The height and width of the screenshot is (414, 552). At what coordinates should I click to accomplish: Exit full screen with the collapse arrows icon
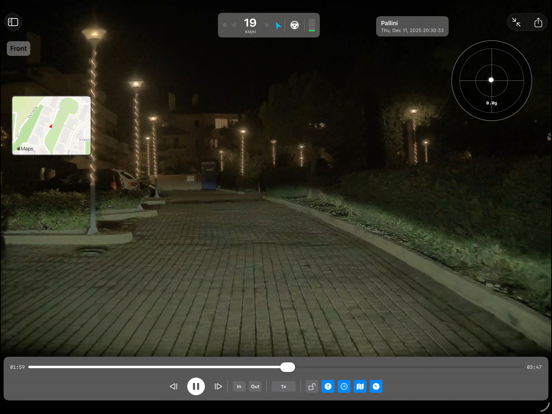516,23
